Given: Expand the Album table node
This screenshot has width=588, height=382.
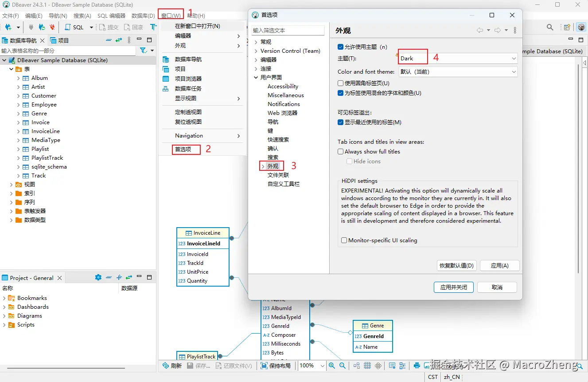Looking at the screenshot, I should [x=18, y=78].
